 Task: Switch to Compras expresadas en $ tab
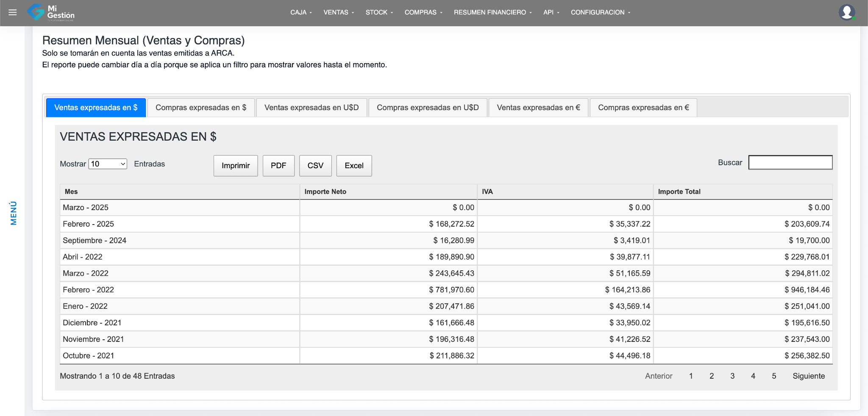201,108
